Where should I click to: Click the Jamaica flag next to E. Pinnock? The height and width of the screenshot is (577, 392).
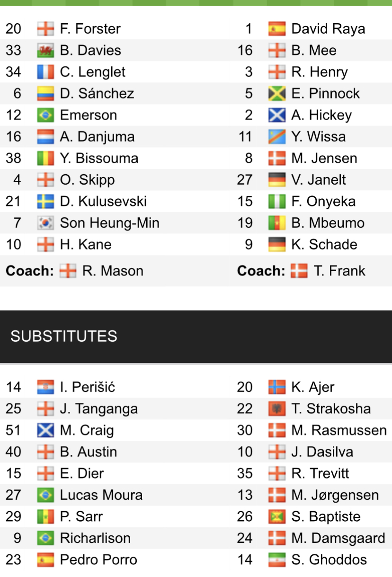(276, 94)
